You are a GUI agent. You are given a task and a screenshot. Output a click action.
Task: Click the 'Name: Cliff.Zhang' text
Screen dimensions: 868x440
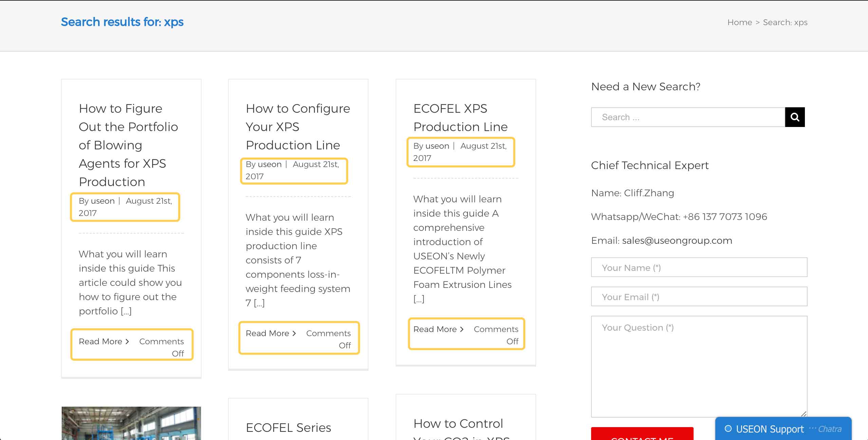click(x=633, y=193)
